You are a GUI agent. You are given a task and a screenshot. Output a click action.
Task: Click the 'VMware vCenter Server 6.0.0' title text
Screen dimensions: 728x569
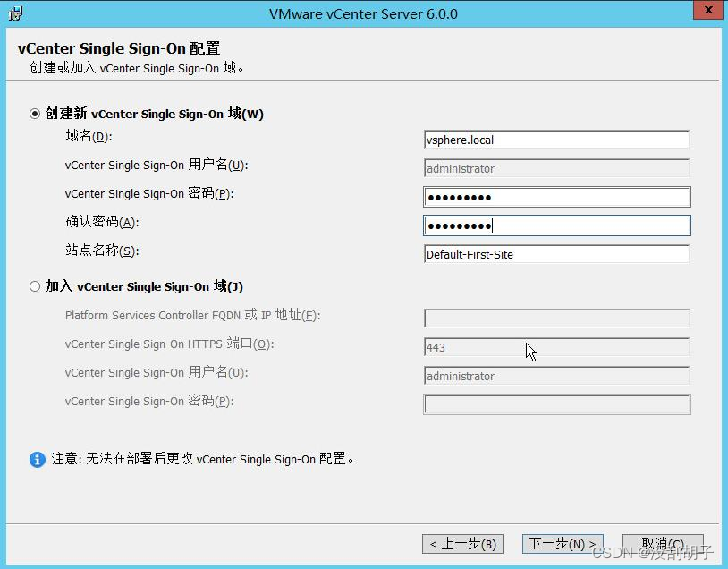363,14
